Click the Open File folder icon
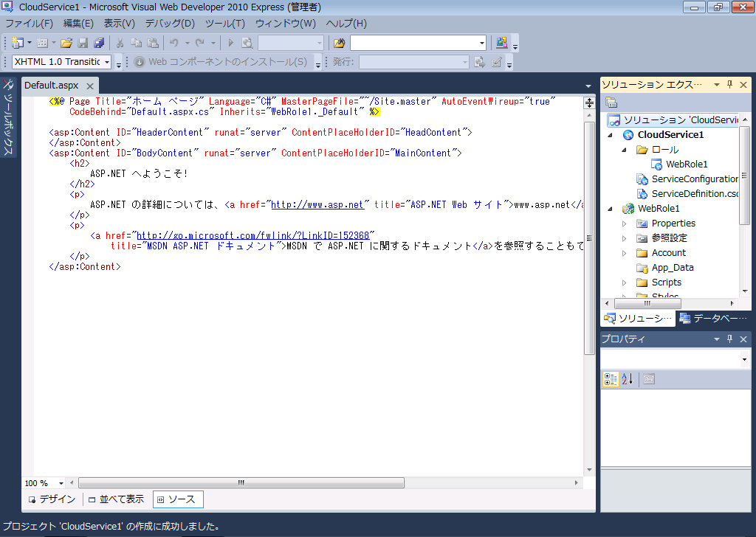The image size is (756, 537). [66, 43]
